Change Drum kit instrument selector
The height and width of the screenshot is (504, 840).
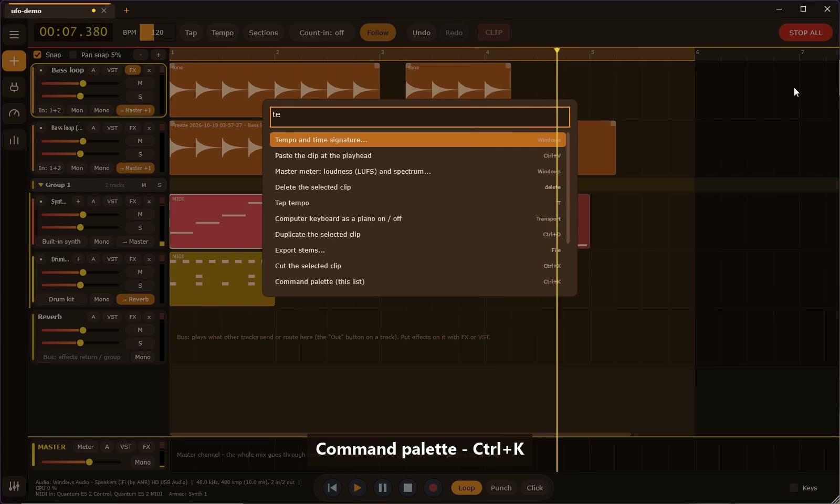tap(61, 299)
